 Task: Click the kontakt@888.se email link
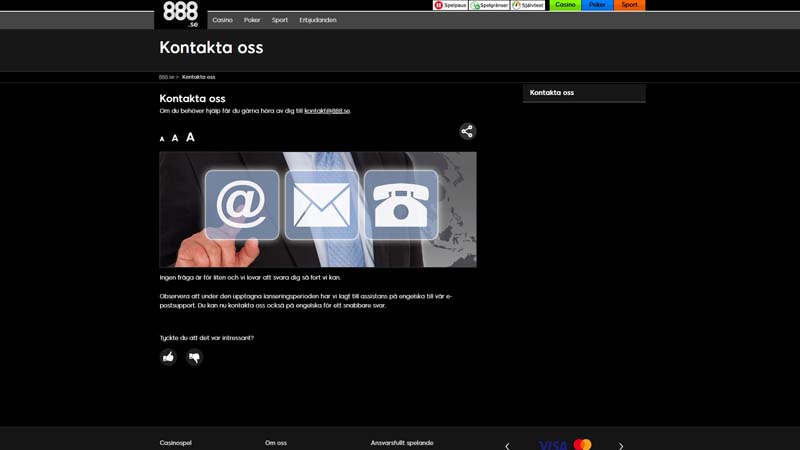[327, 111]
